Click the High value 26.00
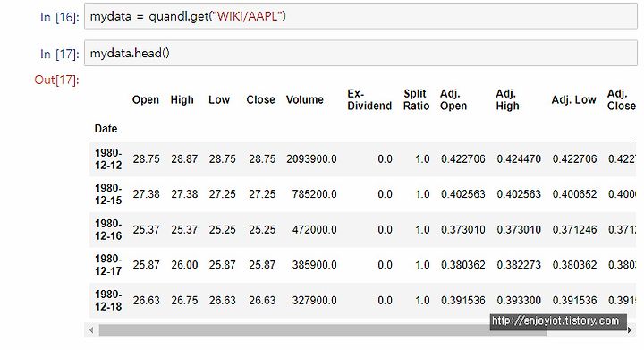 point(184,265)
